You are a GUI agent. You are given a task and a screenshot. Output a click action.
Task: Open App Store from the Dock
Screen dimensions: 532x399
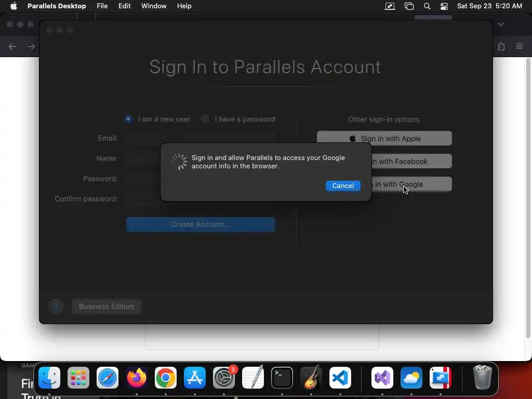coord(195,378)
